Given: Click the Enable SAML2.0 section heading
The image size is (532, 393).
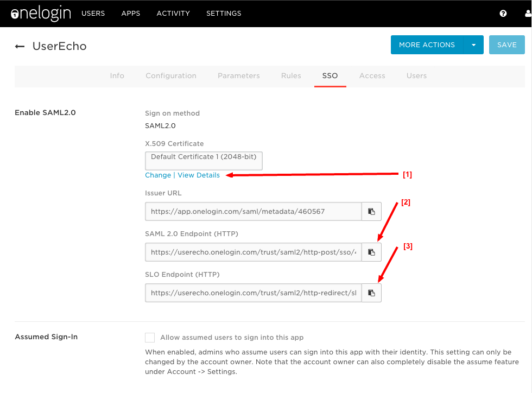Looking at the screenshot, I should 45,113.
